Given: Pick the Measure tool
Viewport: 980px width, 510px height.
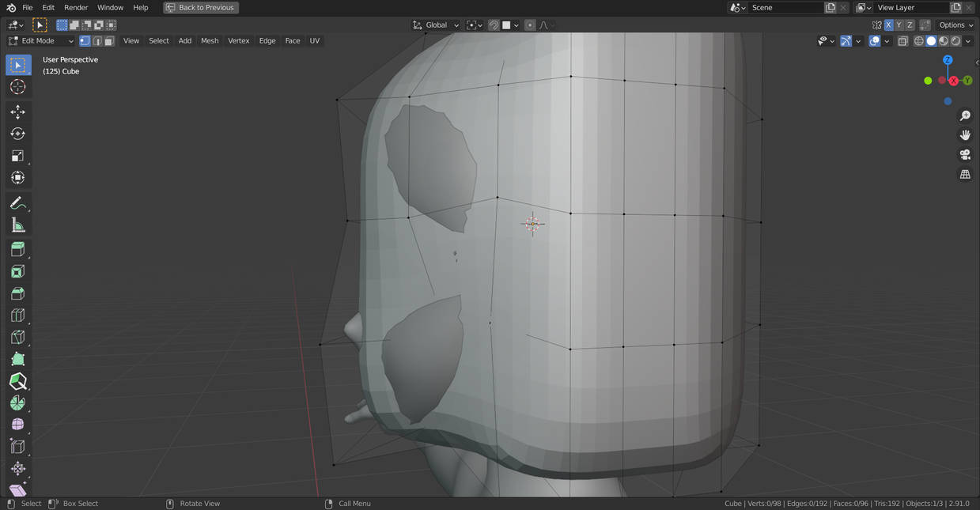Looking at the screenshot, I should [x=17, y=226].
